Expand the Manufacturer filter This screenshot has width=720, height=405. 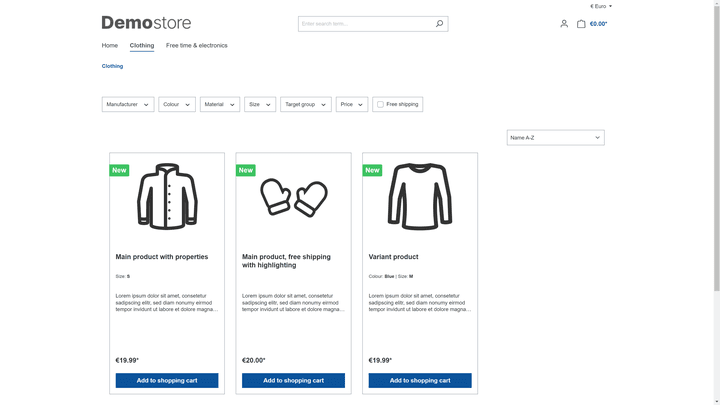coord(128,104)
